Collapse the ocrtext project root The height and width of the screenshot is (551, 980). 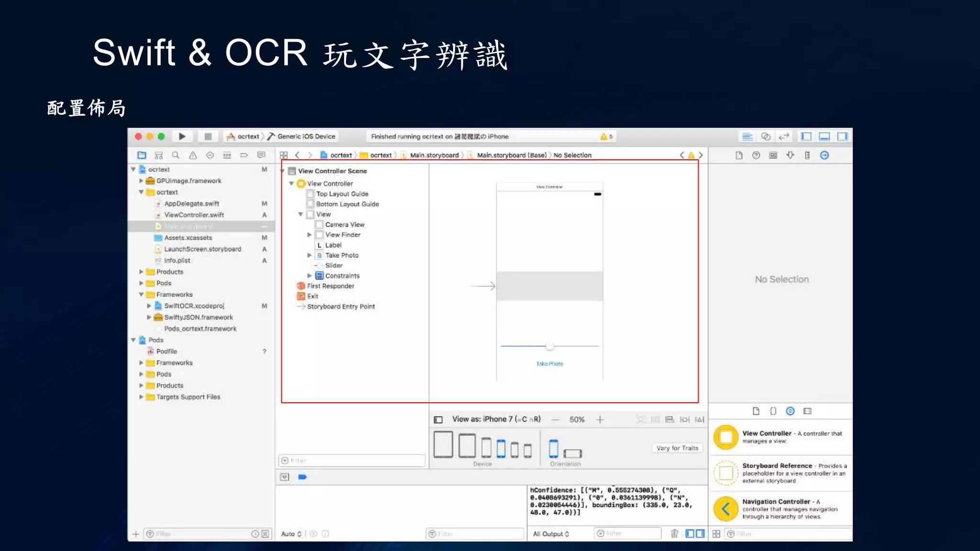coord(134,169)
